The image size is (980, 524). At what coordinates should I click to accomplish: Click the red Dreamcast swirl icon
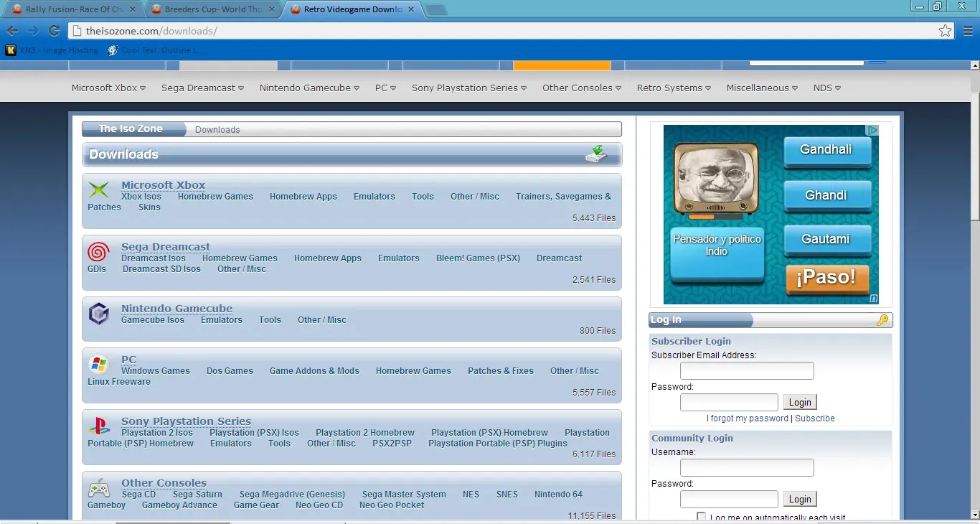point(98,252)
